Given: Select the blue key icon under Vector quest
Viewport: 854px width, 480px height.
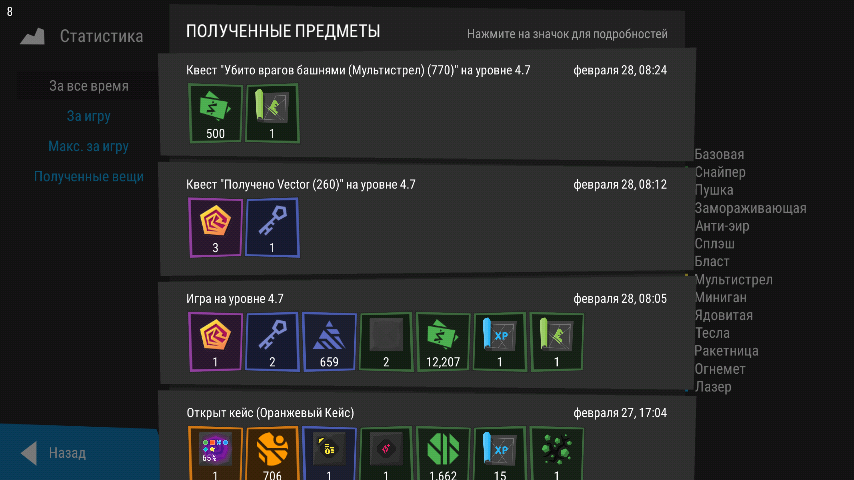Looking at the screenshot, I should pos(272,228).
